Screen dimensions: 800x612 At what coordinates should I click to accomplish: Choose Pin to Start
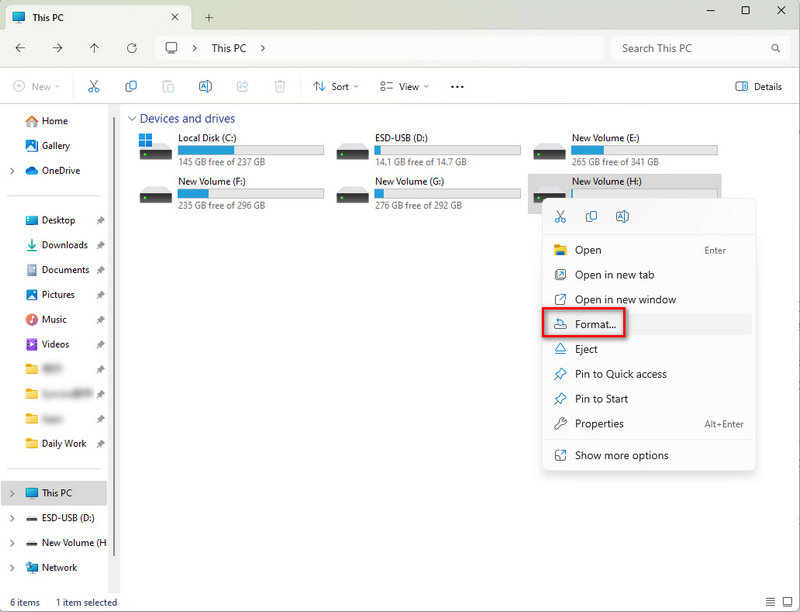(648, 399)
